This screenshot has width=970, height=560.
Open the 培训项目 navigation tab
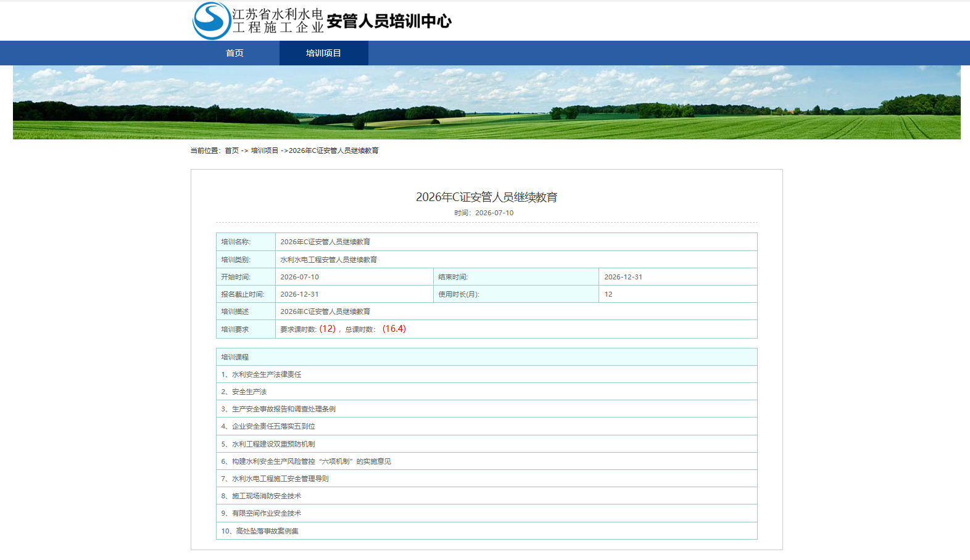(323, 53)
